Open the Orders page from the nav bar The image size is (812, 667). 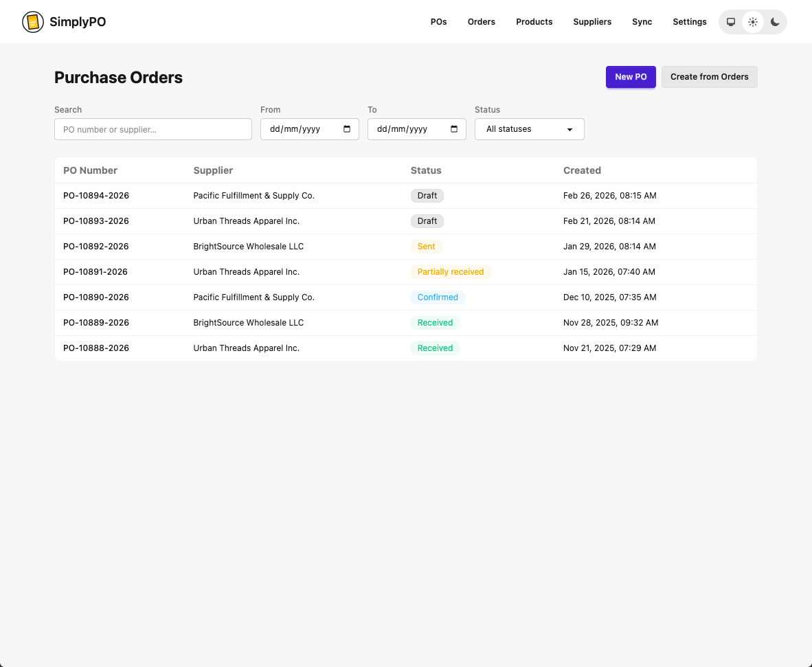point(481,21)
